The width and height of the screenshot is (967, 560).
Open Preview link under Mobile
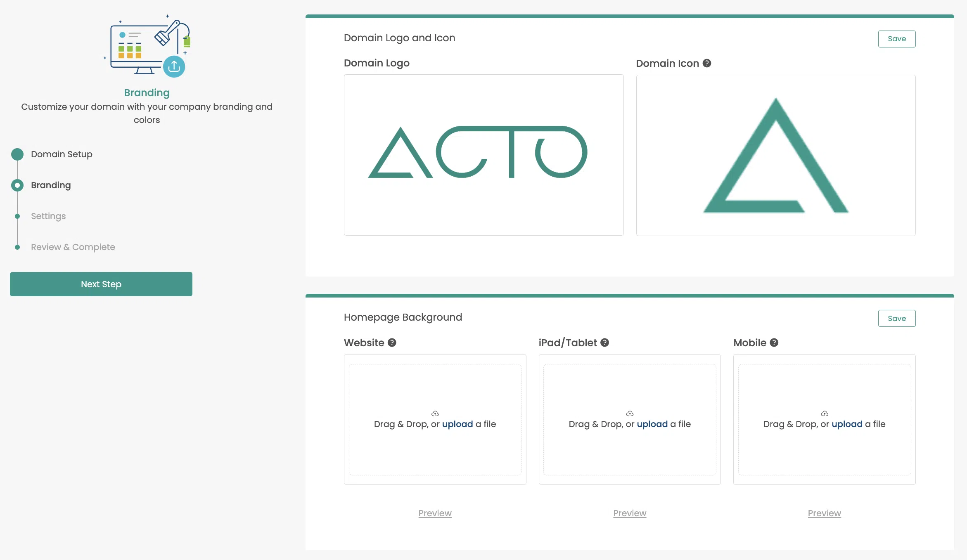[x=824, y=513]
